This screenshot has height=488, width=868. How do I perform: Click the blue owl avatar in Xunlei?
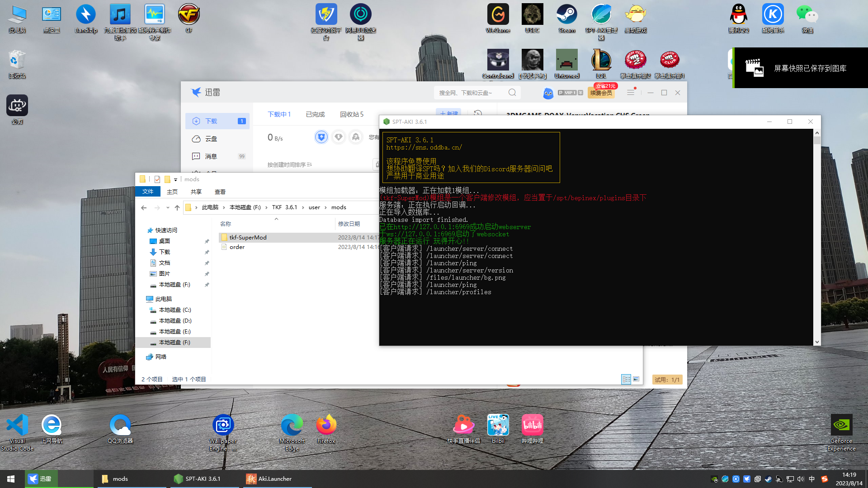point(548,93)
